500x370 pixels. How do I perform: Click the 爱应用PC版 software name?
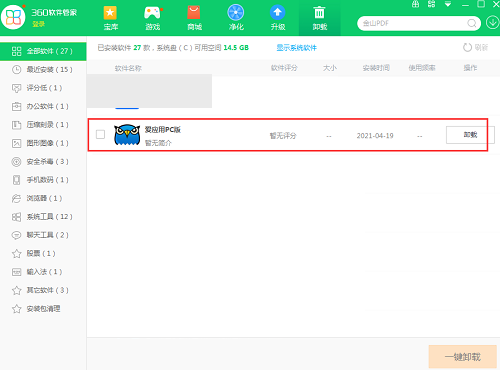(163, 130)
